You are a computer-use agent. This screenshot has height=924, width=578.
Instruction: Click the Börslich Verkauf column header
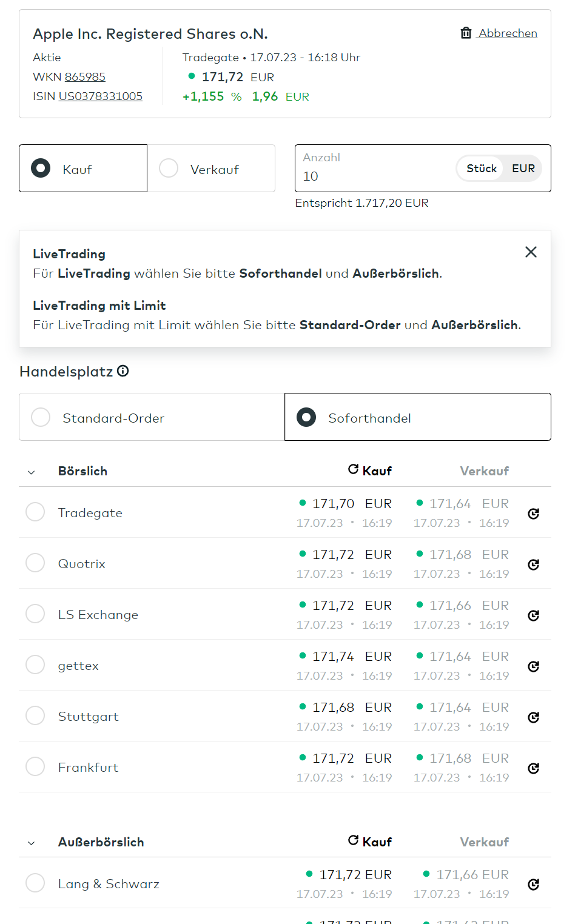[484, 471]
